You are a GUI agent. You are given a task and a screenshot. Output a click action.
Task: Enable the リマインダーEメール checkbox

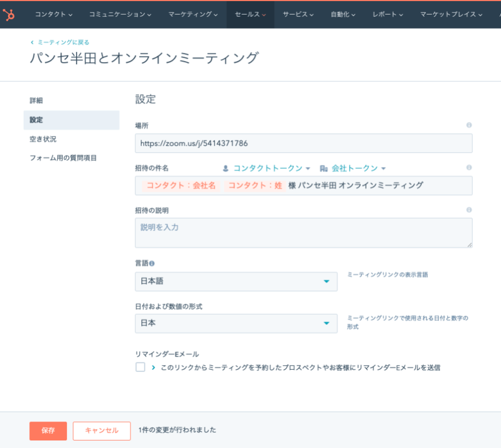140,368
